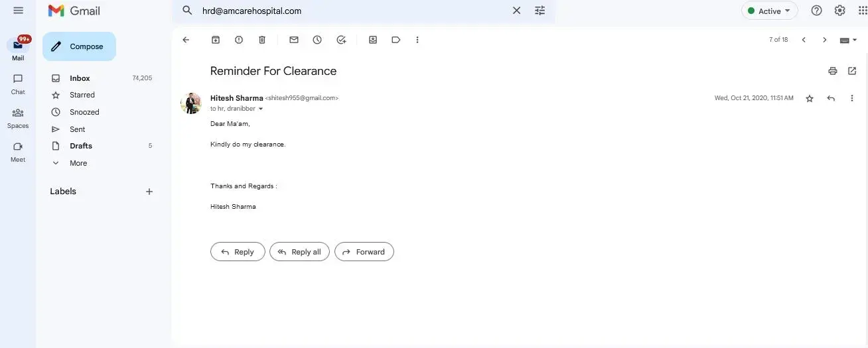
Task: Click the Reply all button
Action: (x=299, y=252)
